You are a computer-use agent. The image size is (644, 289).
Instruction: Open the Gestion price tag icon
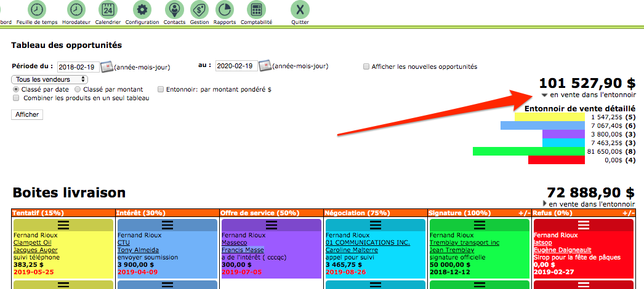[199, 10]
